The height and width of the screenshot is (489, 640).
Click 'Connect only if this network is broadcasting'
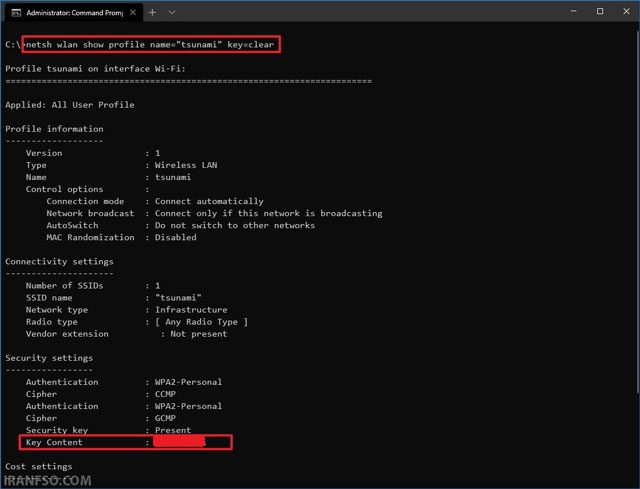click(x=269, y=213)
